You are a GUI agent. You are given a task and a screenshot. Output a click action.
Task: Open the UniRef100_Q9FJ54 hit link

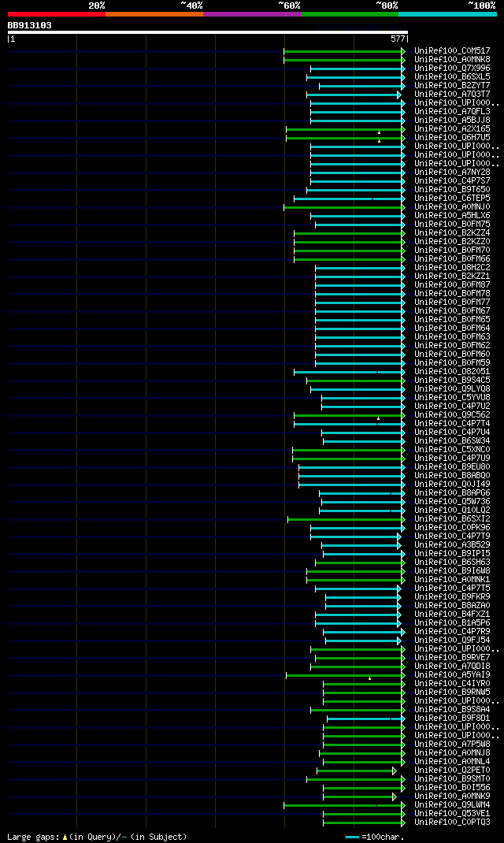coord(452,641)
